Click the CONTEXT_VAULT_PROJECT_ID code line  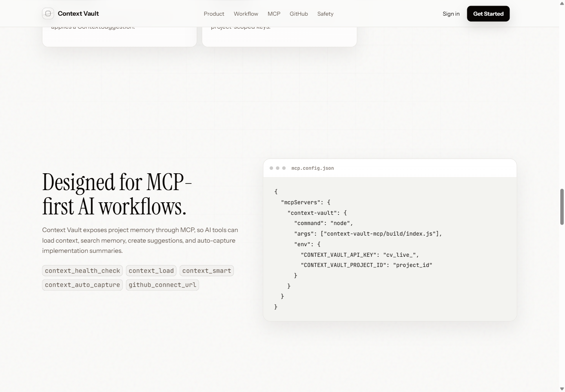tap(366, 265)
